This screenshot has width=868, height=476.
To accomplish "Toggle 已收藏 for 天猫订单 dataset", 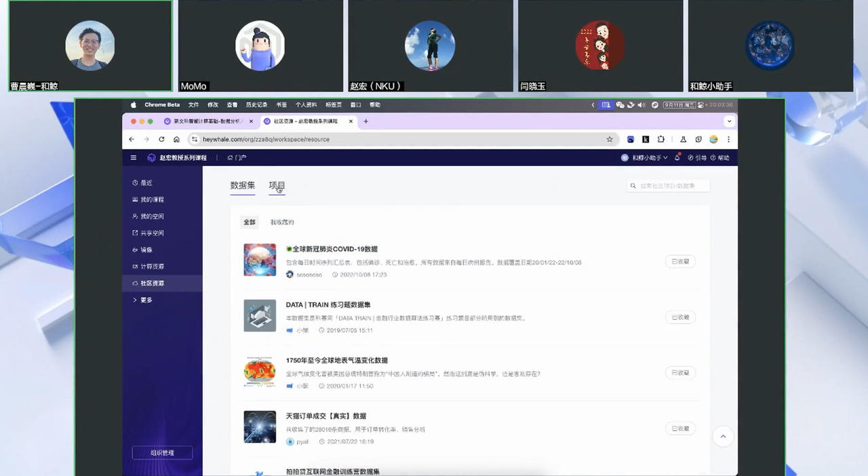I will 680,429.
